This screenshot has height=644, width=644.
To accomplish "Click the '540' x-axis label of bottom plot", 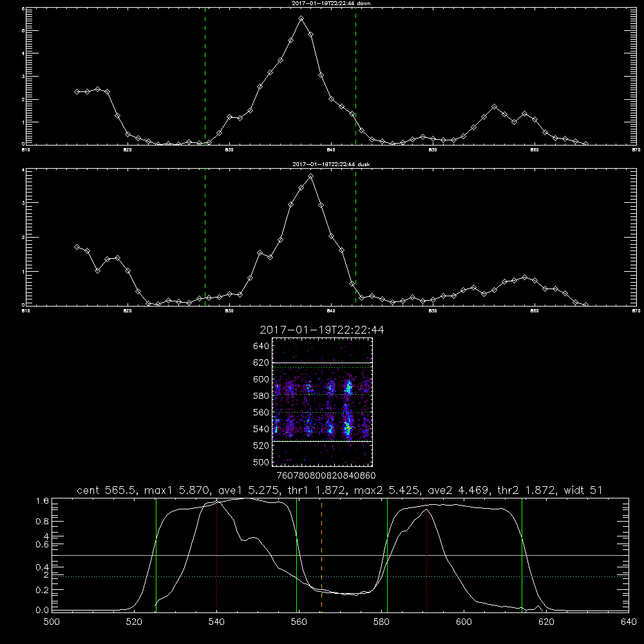I will (216, 622).
